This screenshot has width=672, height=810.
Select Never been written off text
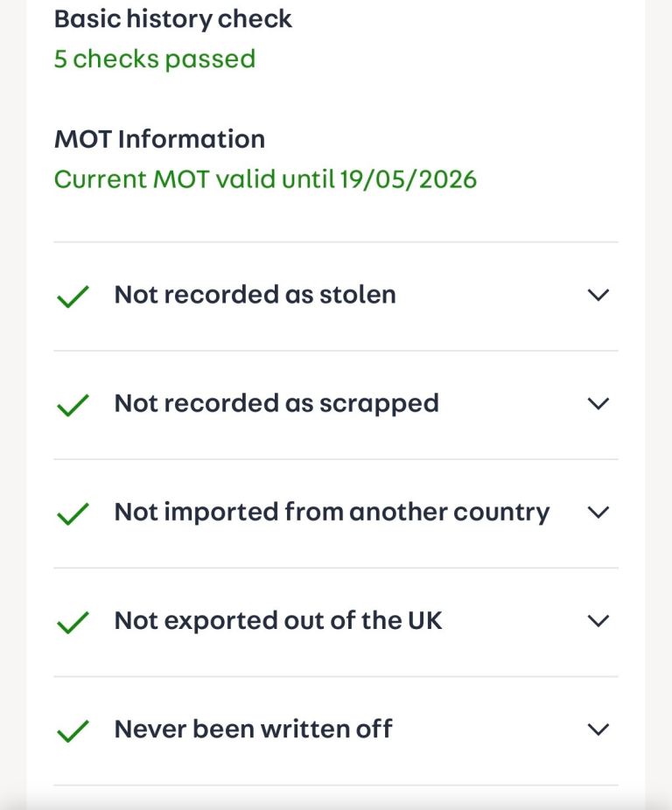pyautogui.click(x=253, y=729)
